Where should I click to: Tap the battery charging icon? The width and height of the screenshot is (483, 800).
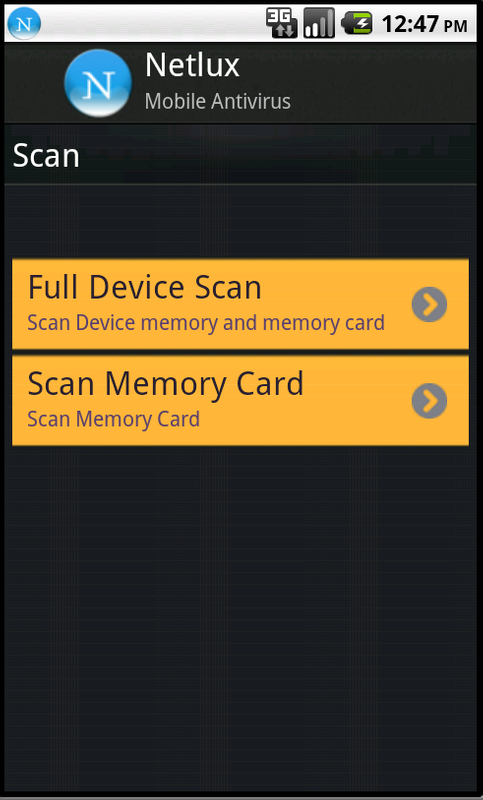pos(357,23)
